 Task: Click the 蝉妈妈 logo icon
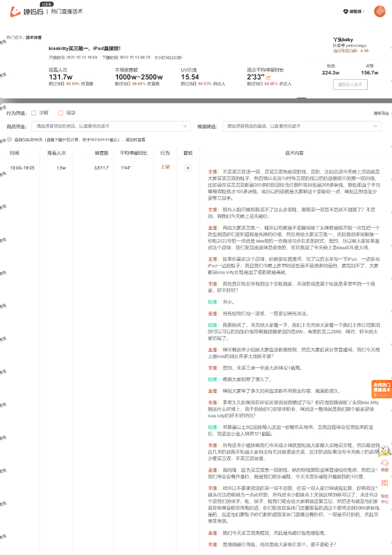pyautogui.click(x=15, y=12)
